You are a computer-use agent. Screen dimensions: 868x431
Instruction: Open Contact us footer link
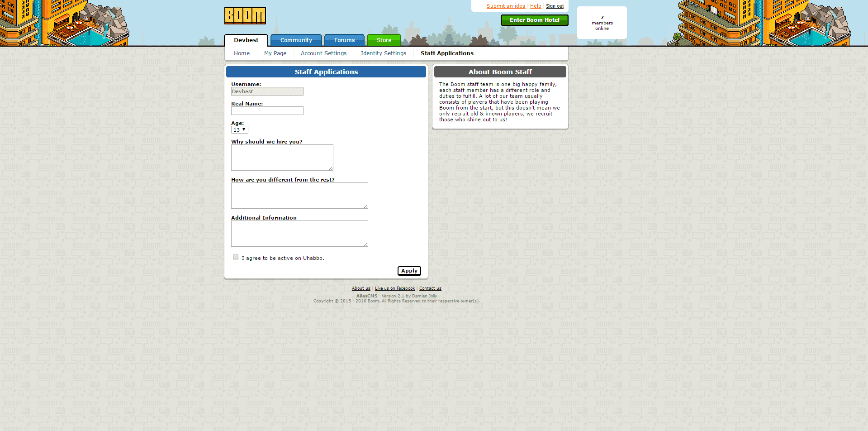click(430, 288)
